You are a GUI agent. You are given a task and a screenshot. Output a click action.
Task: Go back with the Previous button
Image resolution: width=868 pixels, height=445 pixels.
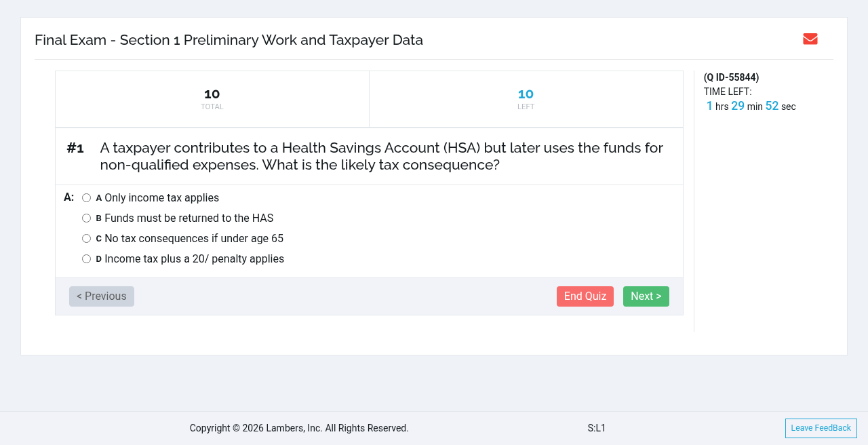tap(102, 296)
